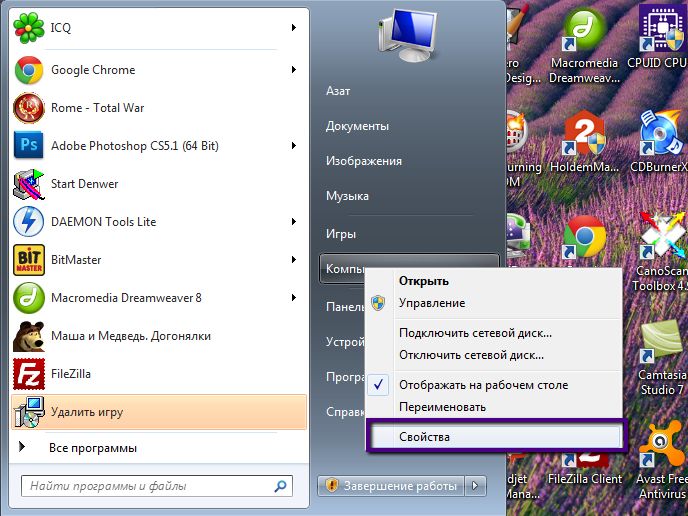
Task: Open Start Denwer shortcut
Action: pos(84,184)
